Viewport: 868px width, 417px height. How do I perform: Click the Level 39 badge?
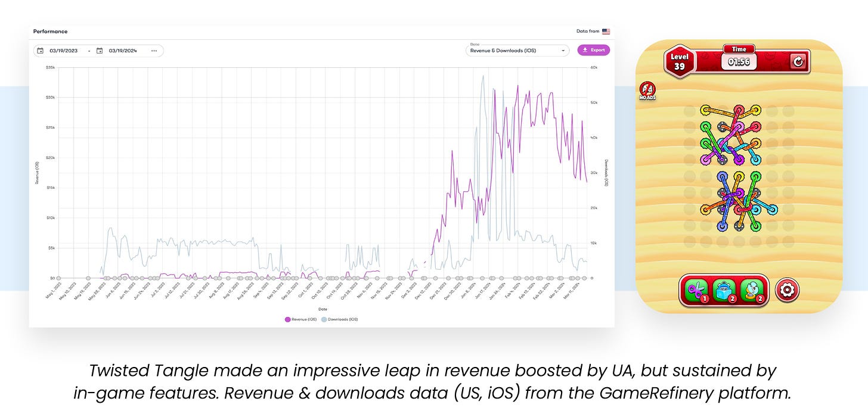680,61
